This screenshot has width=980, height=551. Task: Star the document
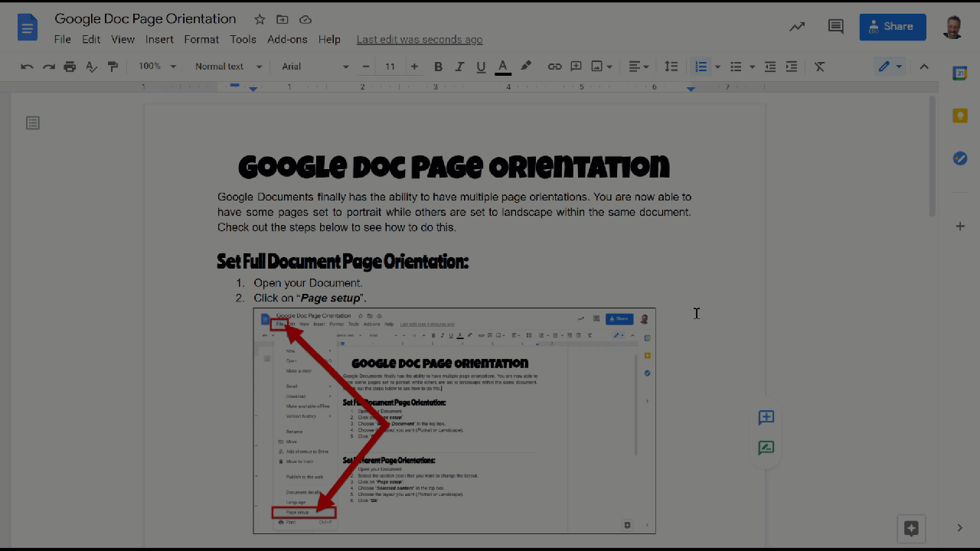[260, 20]
